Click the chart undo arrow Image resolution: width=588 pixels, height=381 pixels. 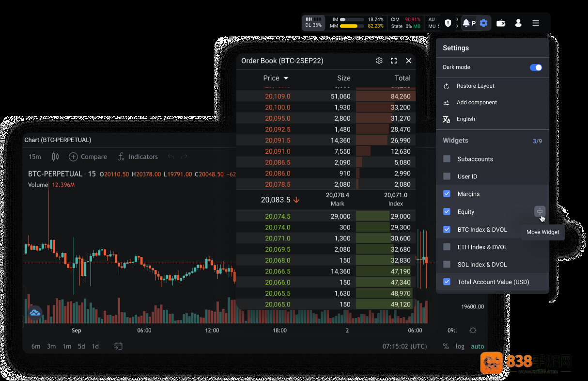click(x=170, y=157)
